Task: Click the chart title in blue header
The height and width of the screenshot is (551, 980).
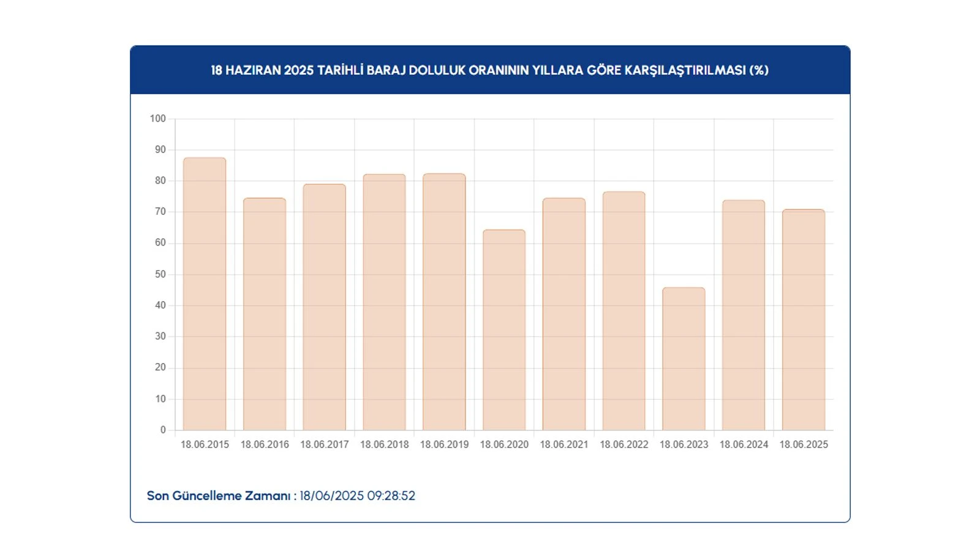Action: pyautogui.click(x=489, y=70)
